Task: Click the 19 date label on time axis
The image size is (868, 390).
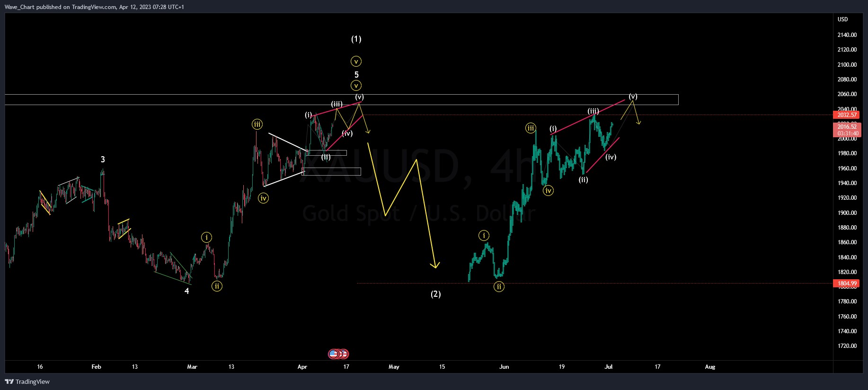Action: (x=561, y=367)
